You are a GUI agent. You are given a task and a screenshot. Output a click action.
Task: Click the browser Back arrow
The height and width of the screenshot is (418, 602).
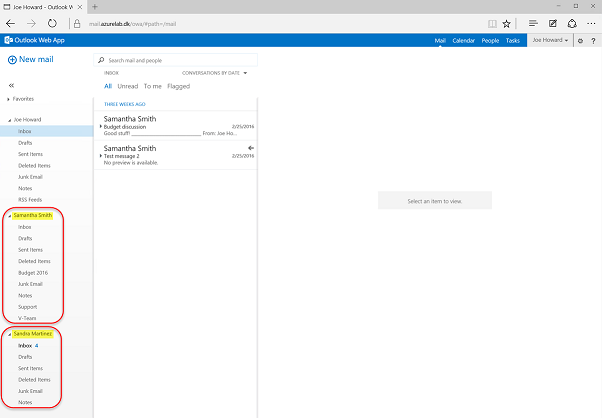click(10, 24)
